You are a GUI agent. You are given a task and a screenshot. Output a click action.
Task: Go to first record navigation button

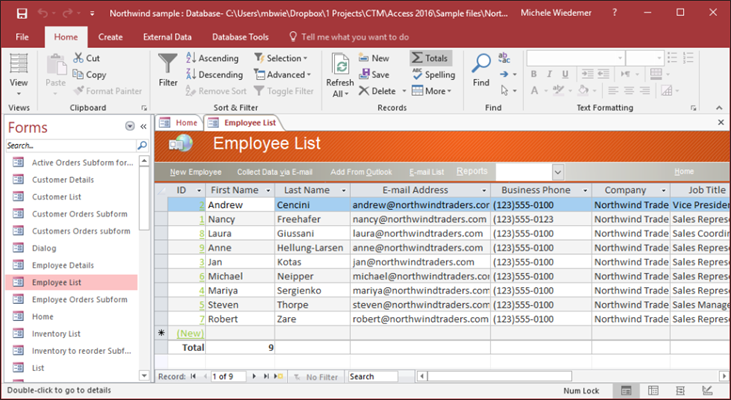(x=193, y=376)
